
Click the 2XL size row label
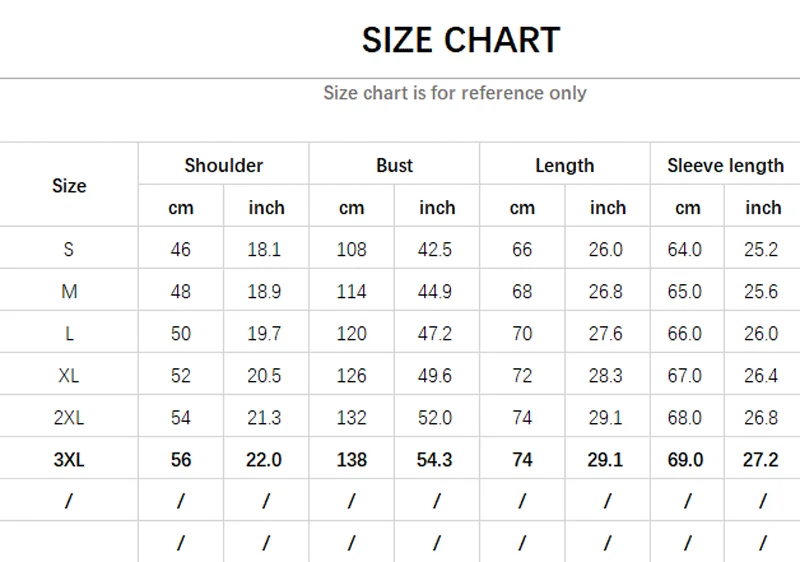[69, 417]
